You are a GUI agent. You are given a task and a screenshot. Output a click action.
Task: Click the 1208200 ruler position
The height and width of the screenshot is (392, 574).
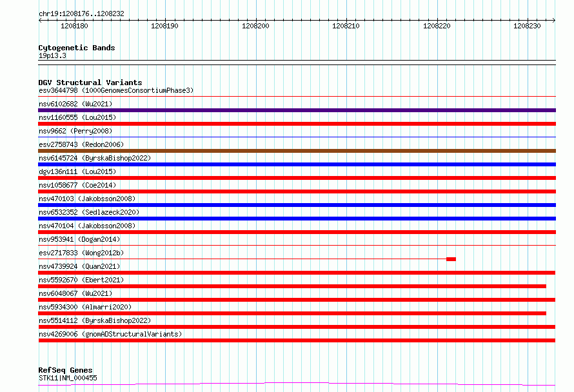click(255, 26)
